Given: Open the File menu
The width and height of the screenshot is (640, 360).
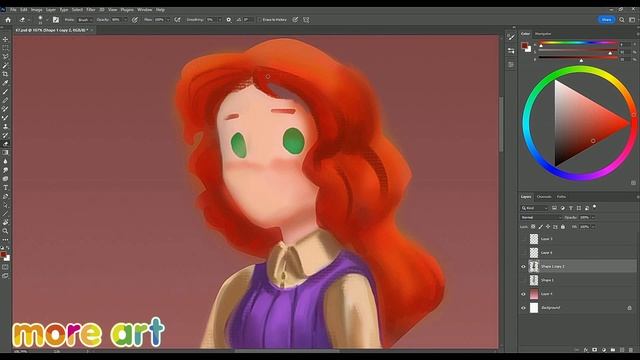Looking at the screenshot, I should pos(13,9).
